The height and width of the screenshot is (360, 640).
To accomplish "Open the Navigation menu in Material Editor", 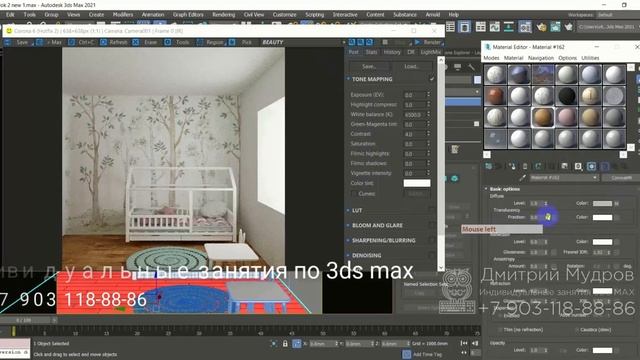I will click(540, 58).
